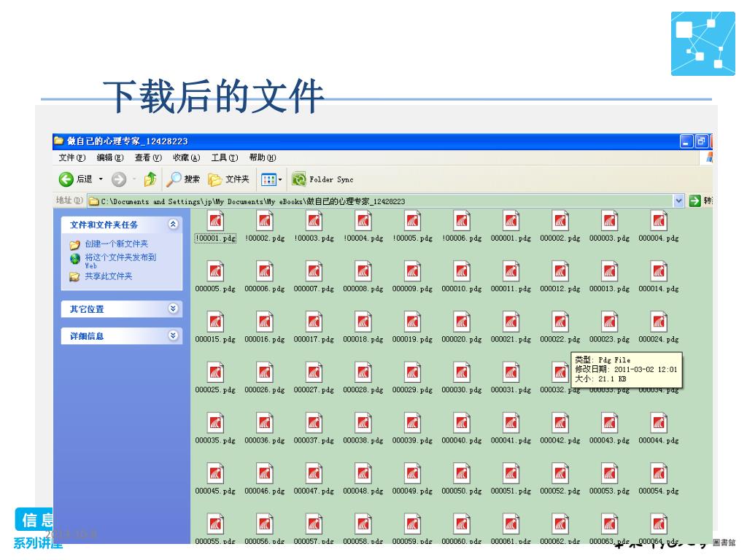Select file 000005.pdg icon
This screenshot has height=560, width=747.
click(x=215, y=271)
